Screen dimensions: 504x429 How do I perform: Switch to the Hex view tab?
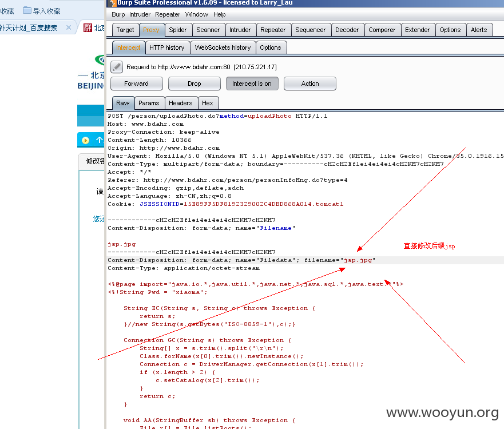[208, 103]
